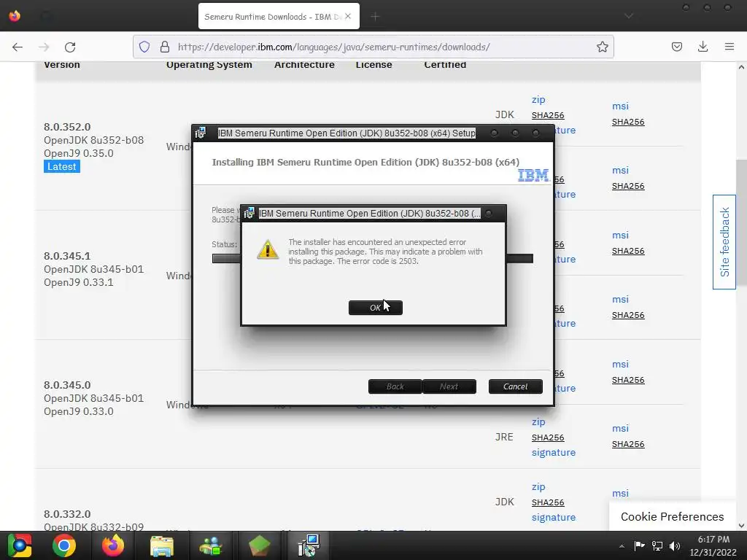747x560 pixels.
Task: Download the msi for 8.0.352.0 JDK
Action: [x=620, y=106]
